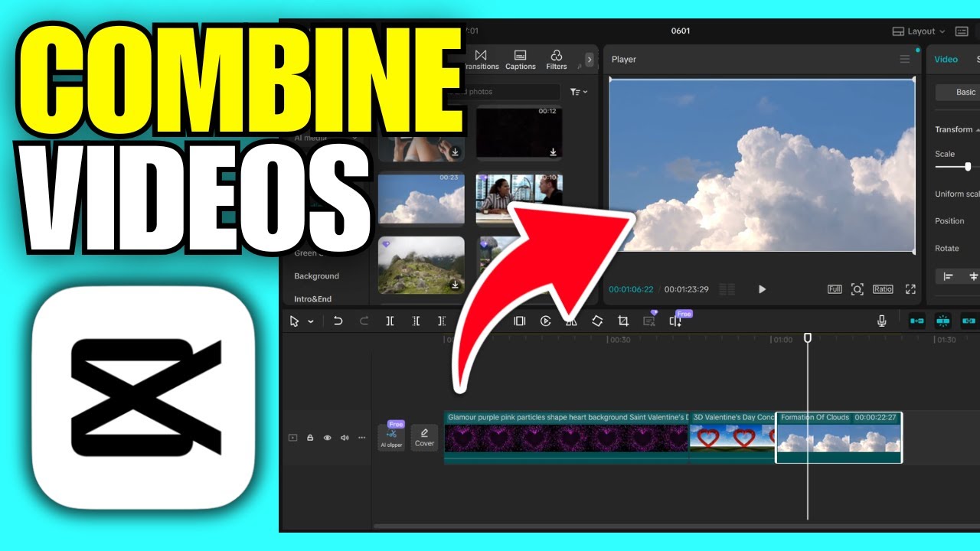Click the Full quality preview button
980x551 pixels.
point(835,289)
